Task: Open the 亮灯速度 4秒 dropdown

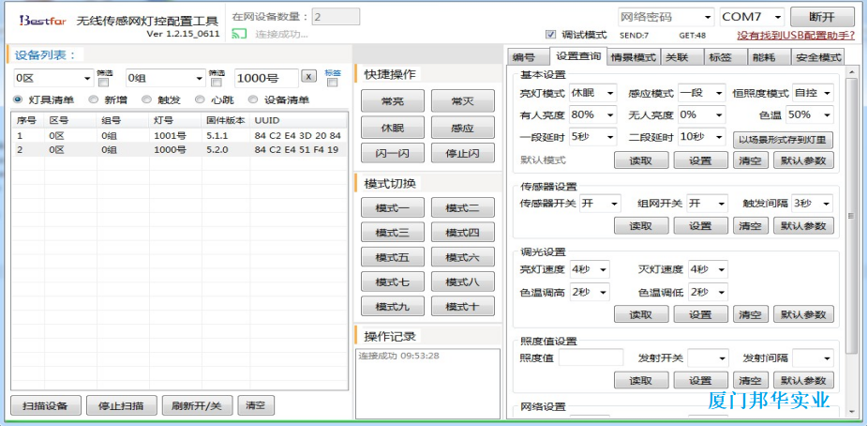Action: coord(590,270)
